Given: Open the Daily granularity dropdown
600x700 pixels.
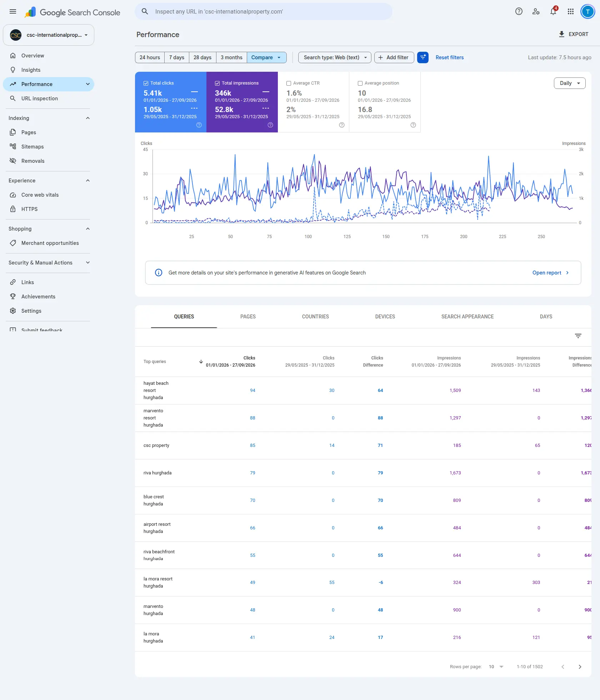Looking at the screenshot, I should pyautogui.click(x=569, y=83).
